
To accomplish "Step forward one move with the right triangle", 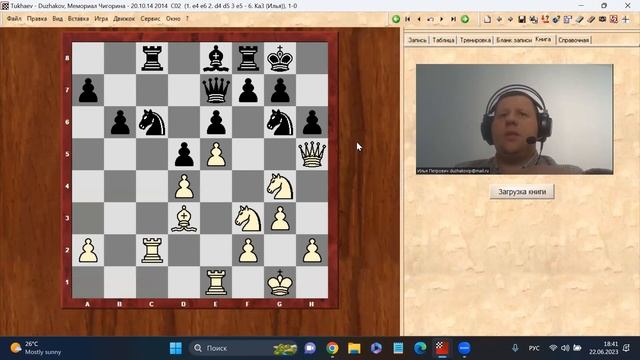I will tap(442, 19).
